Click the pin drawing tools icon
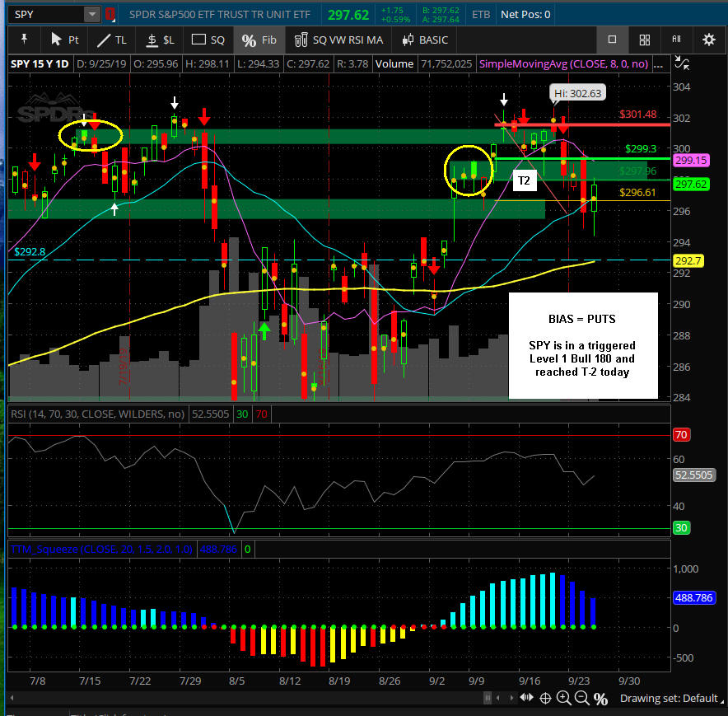This screenshot has height=716, width=728. [24, 40]
